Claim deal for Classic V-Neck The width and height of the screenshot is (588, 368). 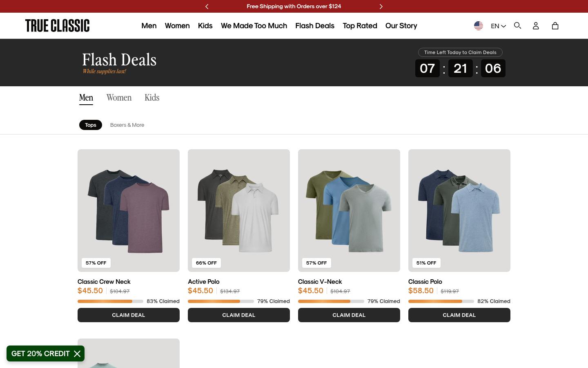click(349, 315)
